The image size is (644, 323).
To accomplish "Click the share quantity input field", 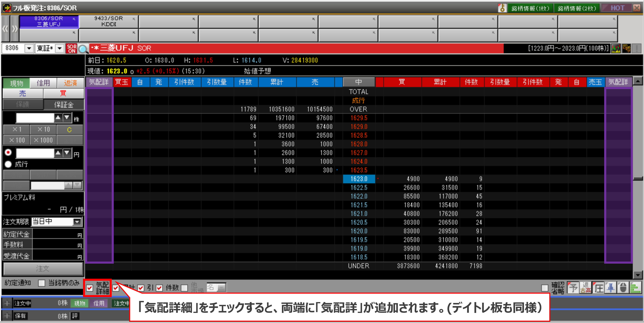I will pyautogui.click(x=35, y=118).
